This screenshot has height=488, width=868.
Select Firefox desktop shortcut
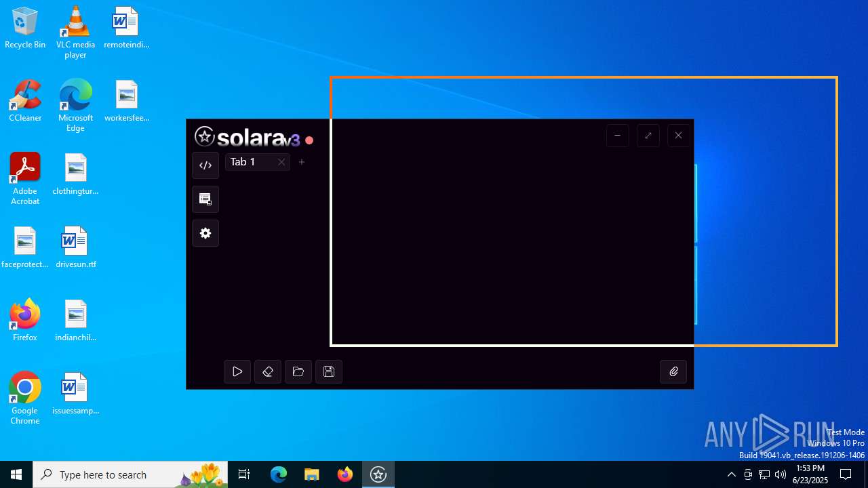(25, 321)
